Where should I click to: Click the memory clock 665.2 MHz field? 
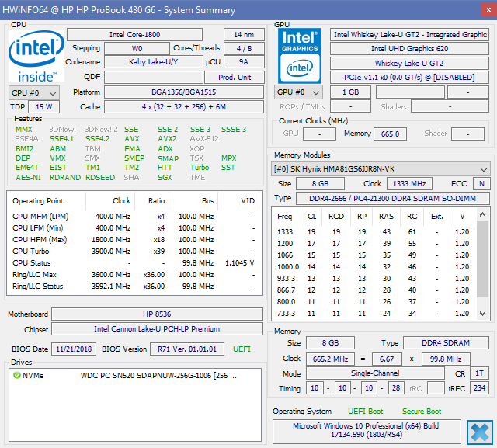click(x=330, y=359)
